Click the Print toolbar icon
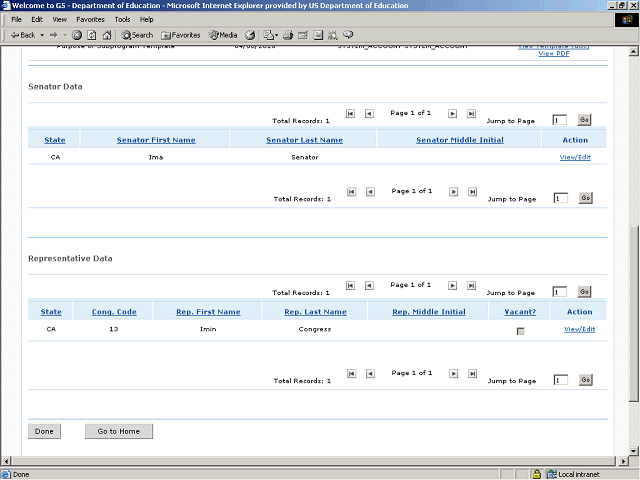 coord(287,35)
